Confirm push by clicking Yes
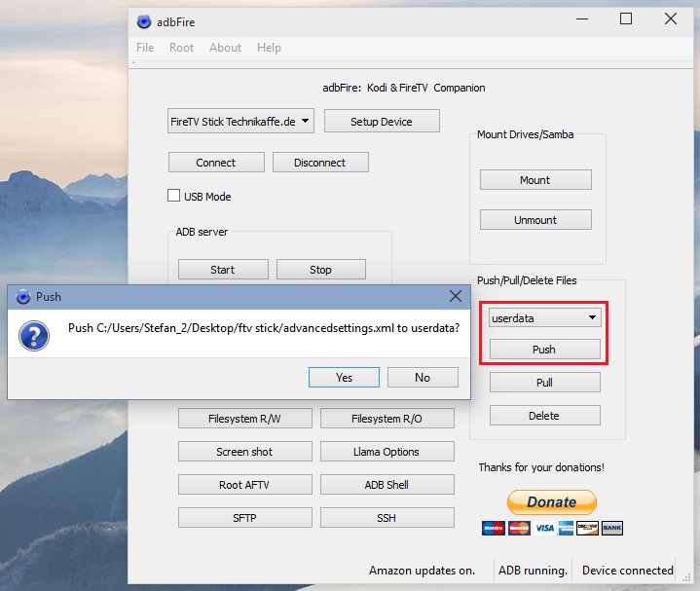Viewport: 700px width, 591px height. [x=345, y=378]
